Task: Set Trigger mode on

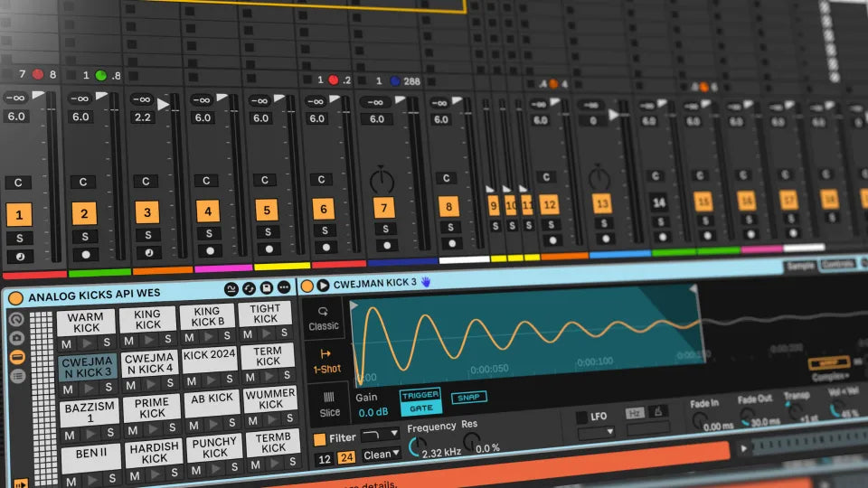Action: (x=420, y=395)
